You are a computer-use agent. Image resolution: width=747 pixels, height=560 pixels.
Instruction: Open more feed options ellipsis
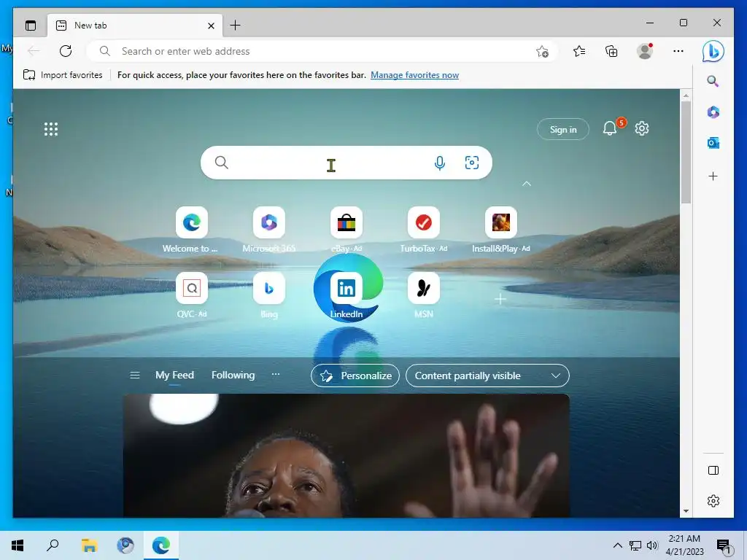pos(275,375)
